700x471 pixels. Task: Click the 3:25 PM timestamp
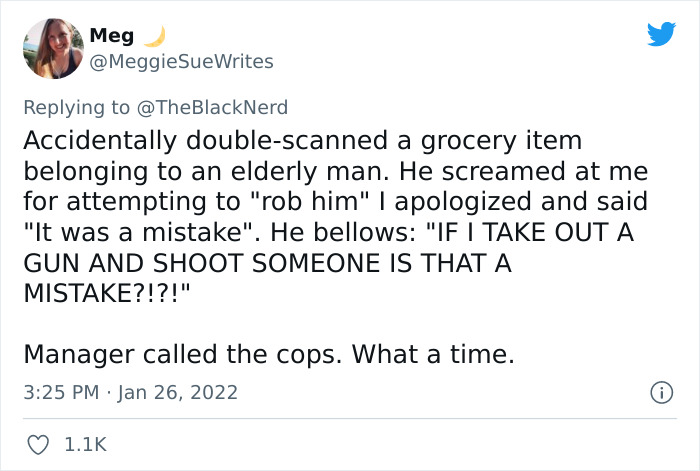point(62,392)
